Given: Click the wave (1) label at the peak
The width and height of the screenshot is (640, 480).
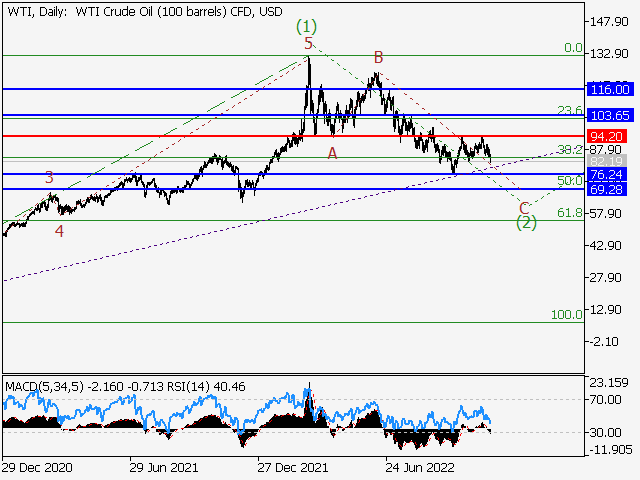Looking at the screenshot, I should click(306, 27).
